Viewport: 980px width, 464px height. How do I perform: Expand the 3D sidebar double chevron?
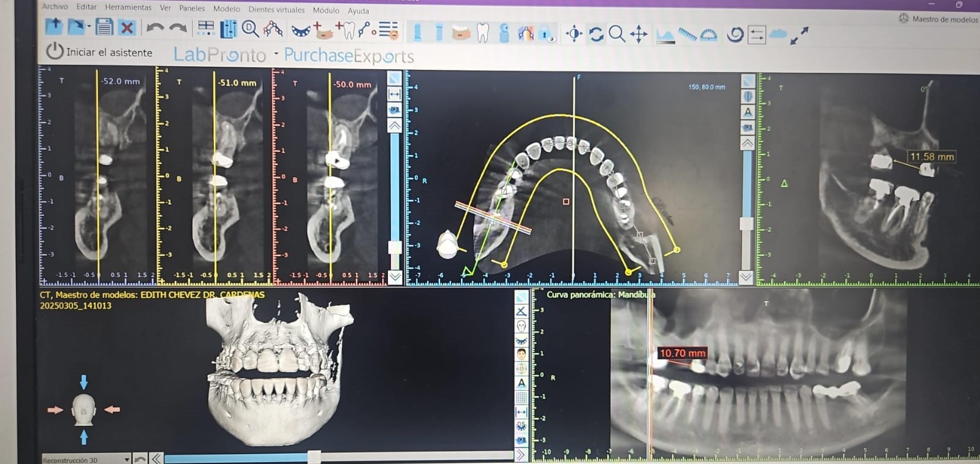[x=520, y=455]
